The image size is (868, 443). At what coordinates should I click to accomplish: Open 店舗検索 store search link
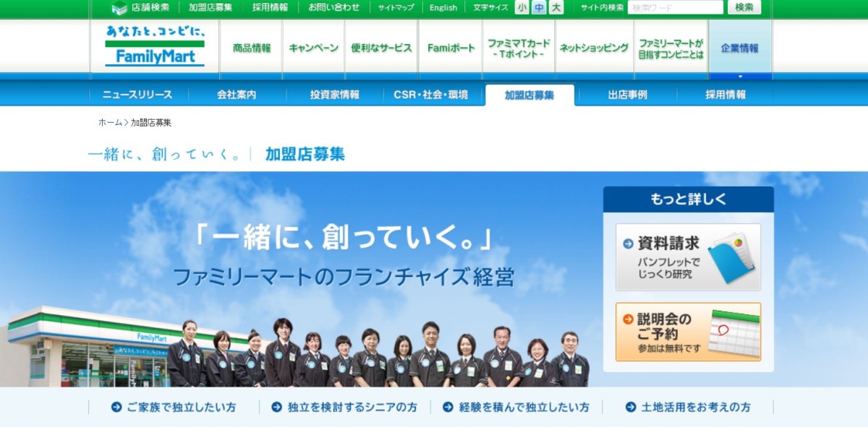point(150,8)
